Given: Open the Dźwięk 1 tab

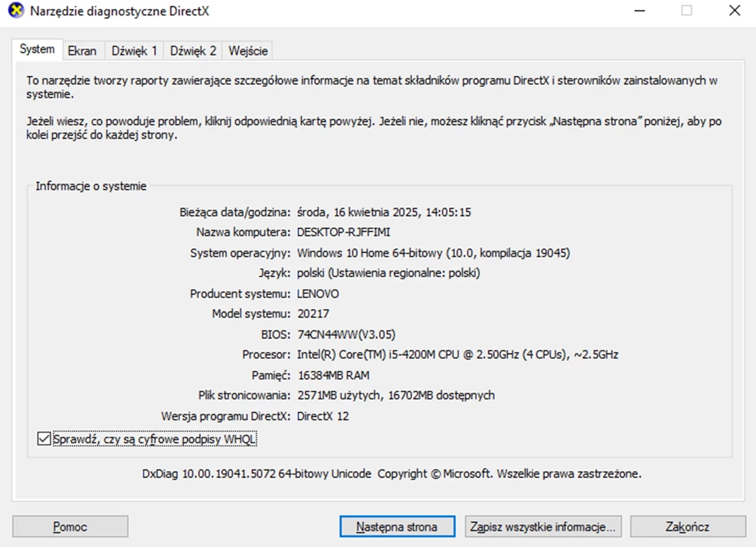Looking at the screenshot, I should pos(135,51).
